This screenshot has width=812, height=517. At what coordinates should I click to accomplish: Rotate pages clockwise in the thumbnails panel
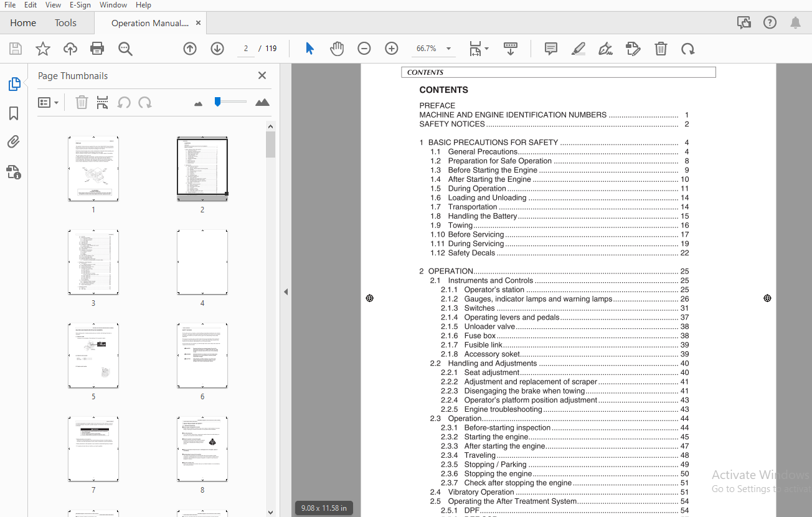tap(145, 103)
